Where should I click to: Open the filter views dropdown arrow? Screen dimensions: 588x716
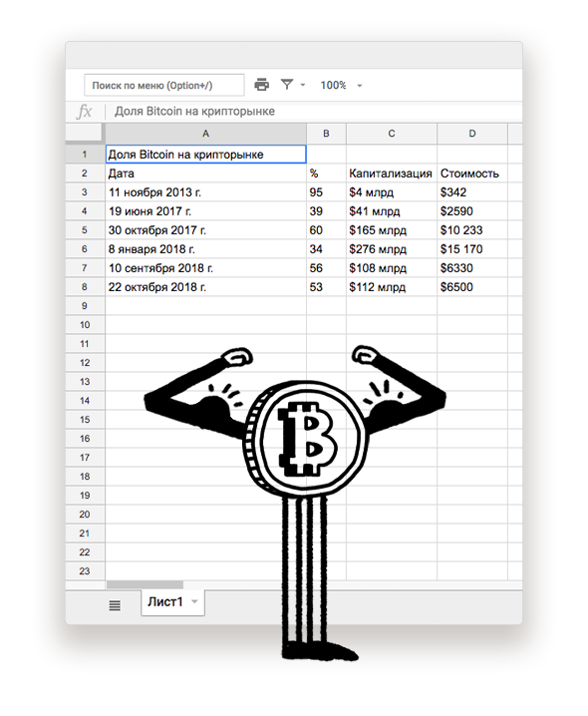[x=303, y=85]
